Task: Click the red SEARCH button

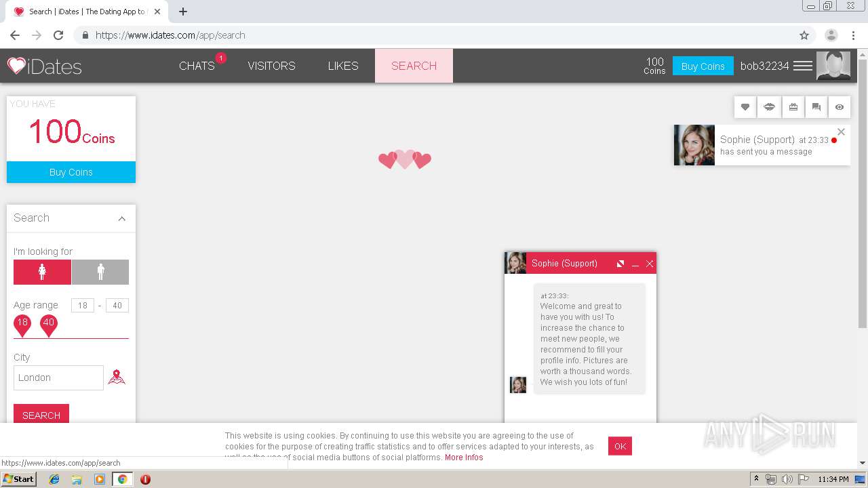Action: (41, 415)
